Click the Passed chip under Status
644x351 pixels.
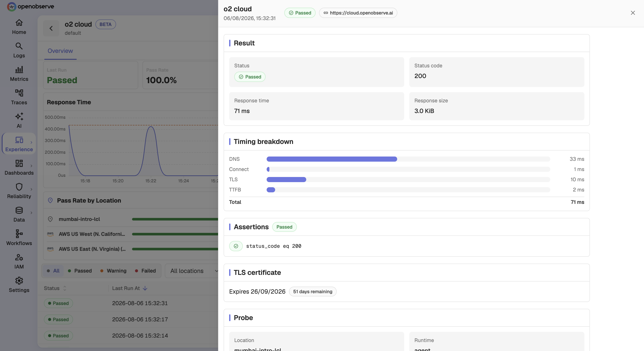click(250, 77)
